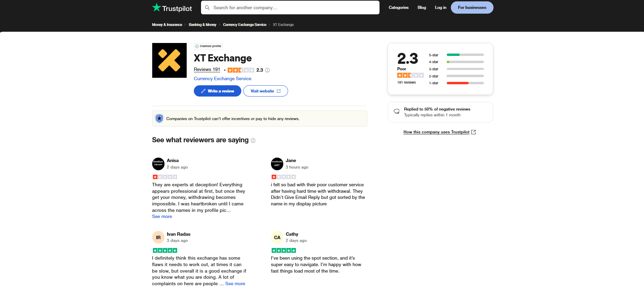Click the header star rating next to 2.3
The image size is (644, 291).
pos(241,70)
